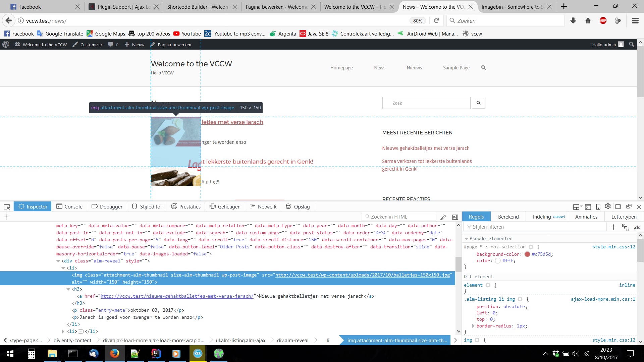The image size is (644, 362).
Task: Toggle the .cls class panel
Action: [637, 227]
